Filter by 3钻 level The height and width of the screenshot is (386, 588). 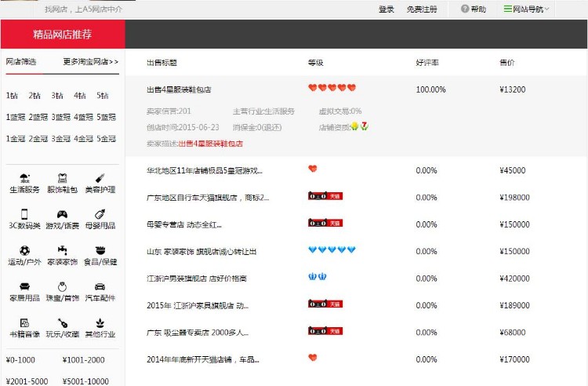coord(57,95)
